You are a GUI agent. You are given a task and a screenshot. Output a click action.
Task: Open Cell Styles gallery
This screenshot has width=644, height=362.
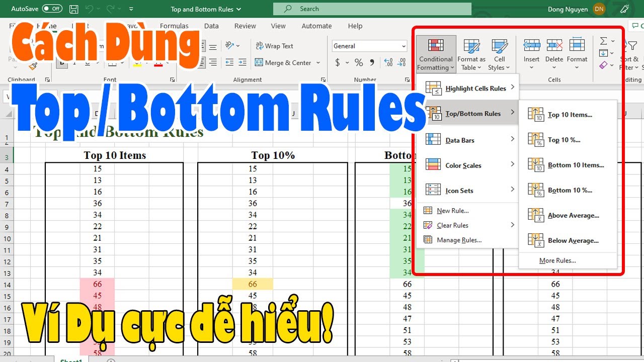[499, 54]
